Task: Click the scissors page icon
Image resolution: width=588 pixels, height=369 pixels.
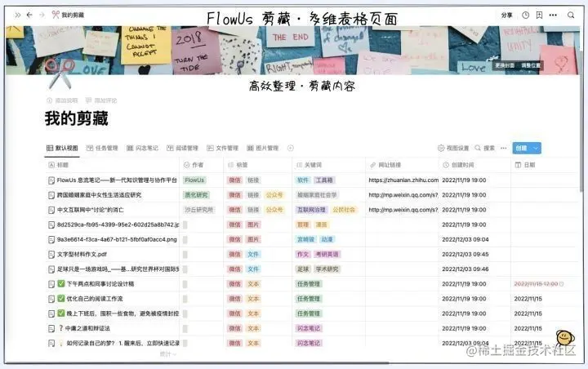Action: [60, 73]
